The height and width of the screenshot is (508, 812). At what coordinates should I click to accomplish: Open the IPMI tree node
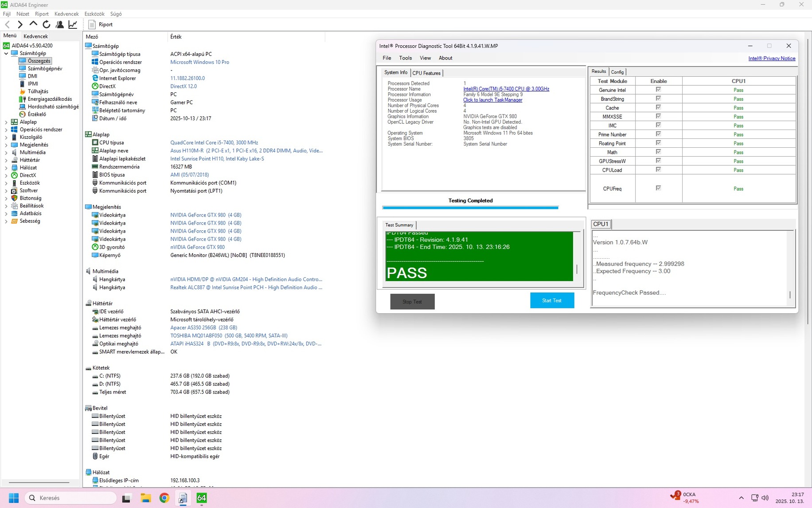pyautogui.click(x=33, y=83)
